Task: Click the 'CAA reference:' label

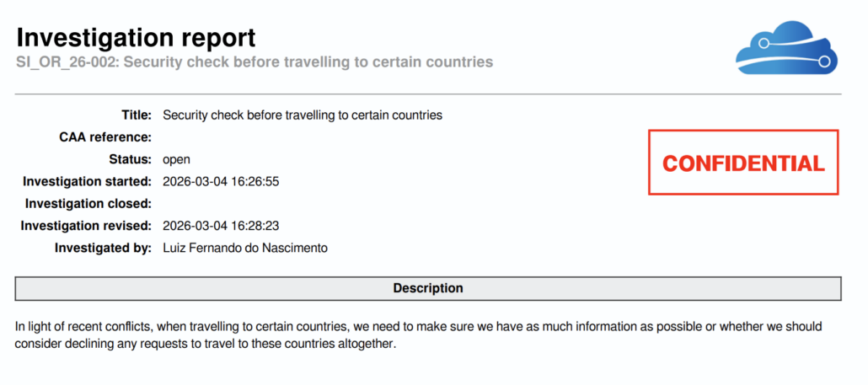Action: tap(105, 137)
